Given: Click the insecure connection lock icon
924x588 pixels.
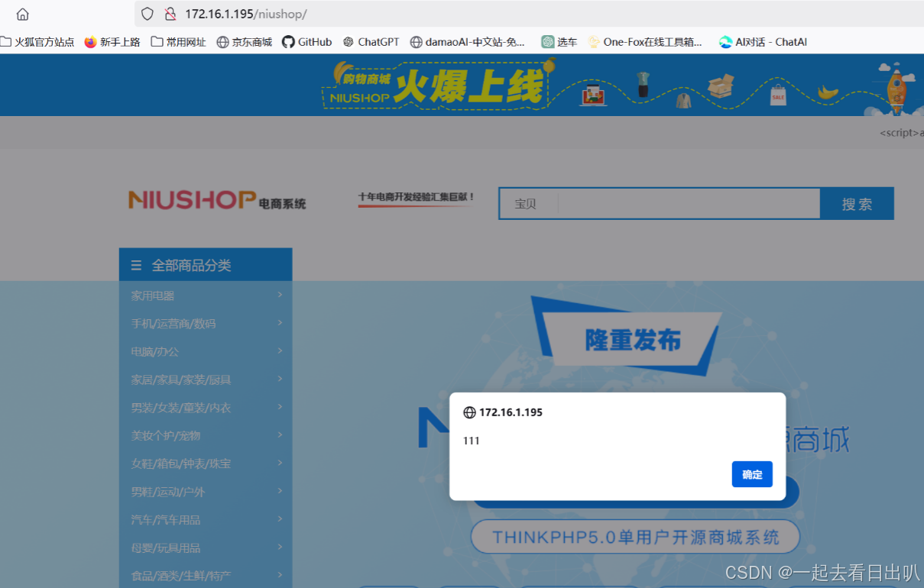Looking at the screenshot, I should click(x=170, y=14).
